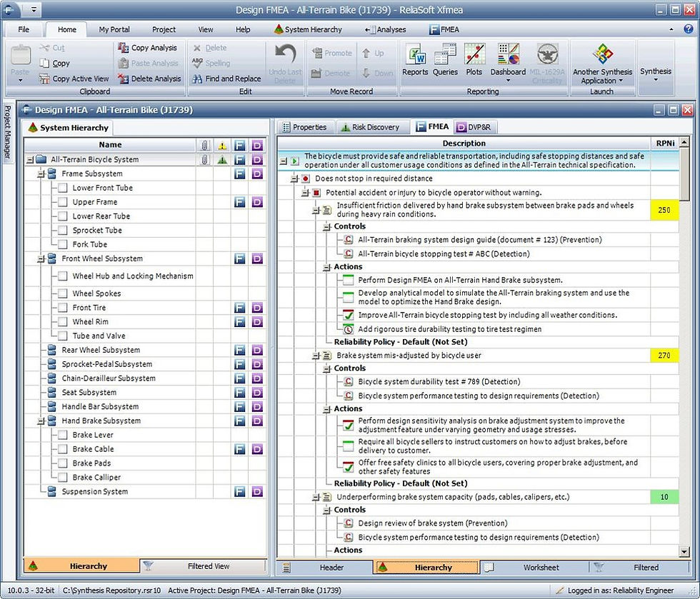Toggle completed check for Improve All-Terrain bicycle stopping test

tap(349, 315)
